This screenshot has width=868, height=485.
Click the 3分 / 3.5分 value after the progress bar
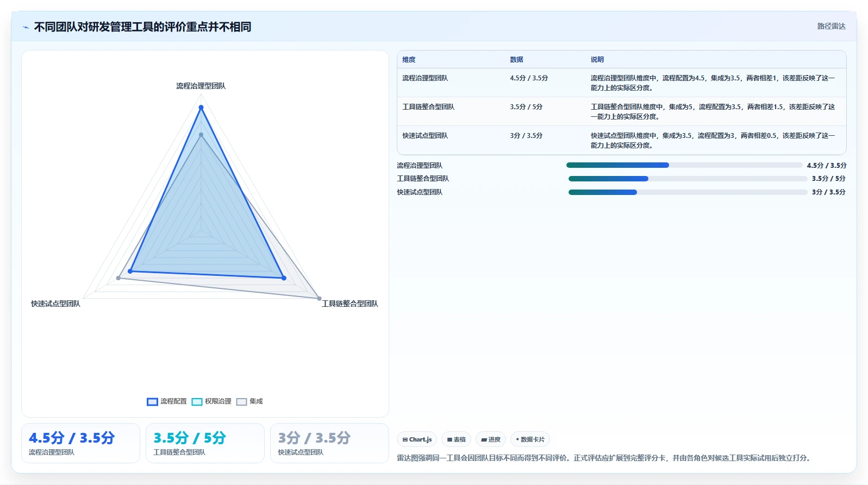829,192
